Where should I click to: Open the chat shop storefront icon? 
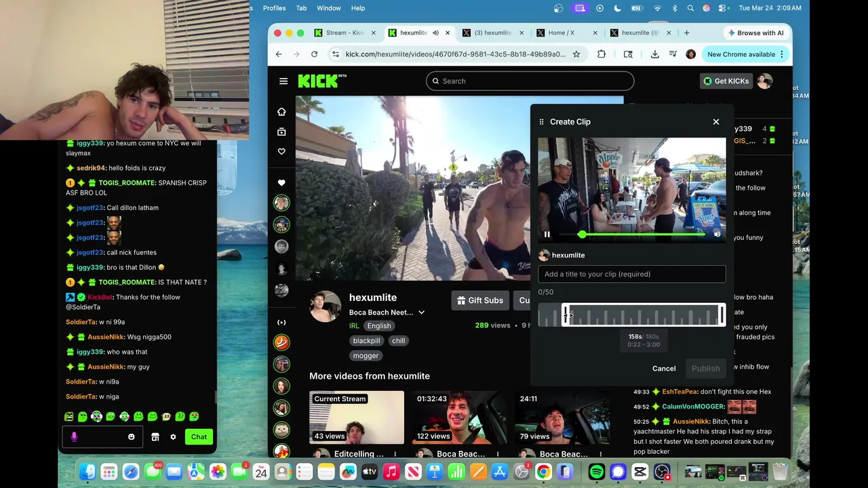[x=155, y=437]
